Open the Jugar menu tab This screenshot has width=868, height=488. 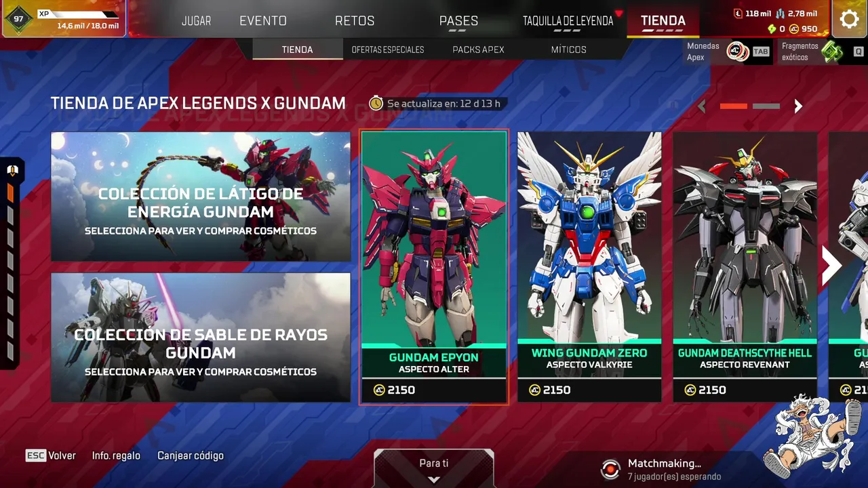click(197, 21)
